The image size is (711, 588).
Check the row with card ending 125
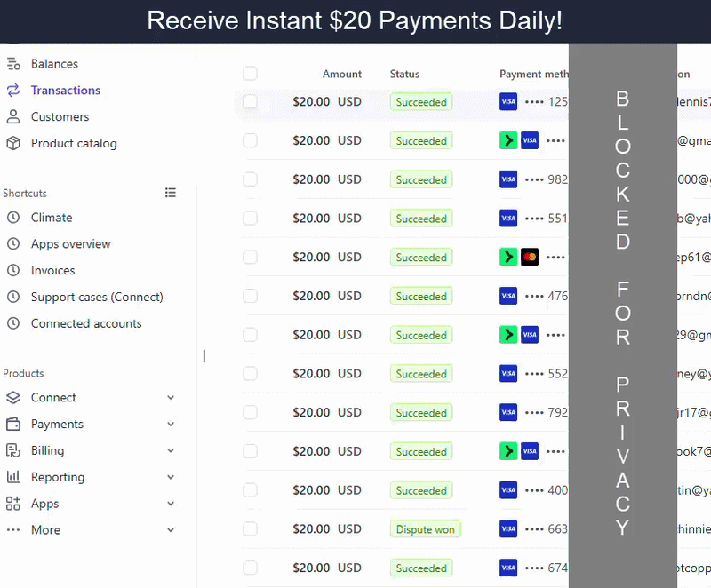[x=251, y=101]
